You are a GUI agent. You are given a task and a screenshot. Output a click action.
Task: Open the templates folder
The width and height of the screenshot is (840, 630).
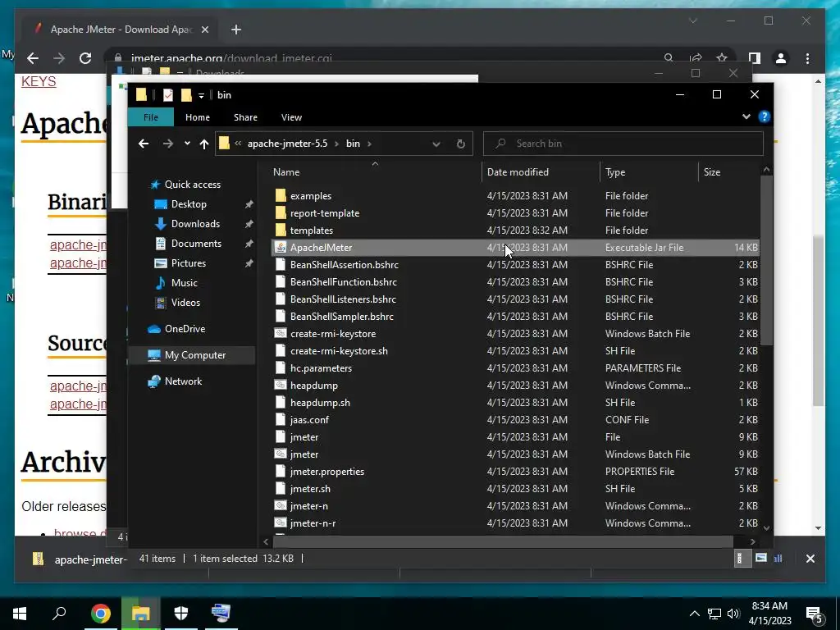[x=311, y=231]
